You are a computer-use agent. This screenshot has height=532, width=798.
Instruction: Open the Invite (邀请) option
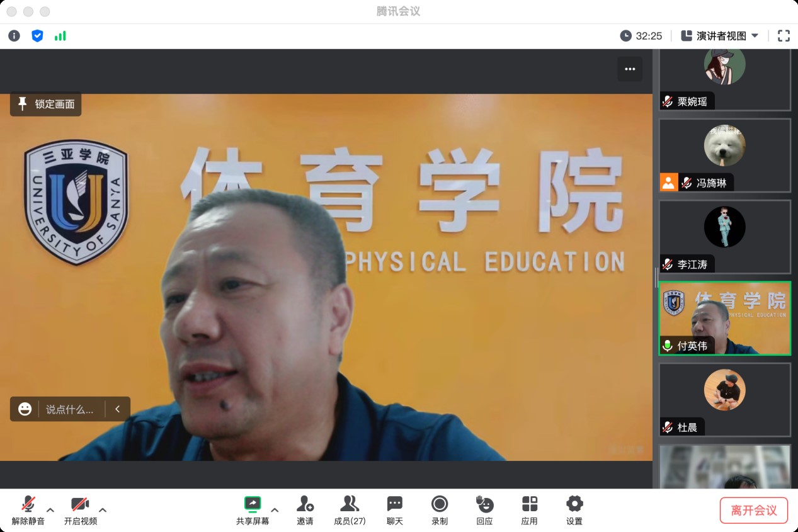pos(305,510)
